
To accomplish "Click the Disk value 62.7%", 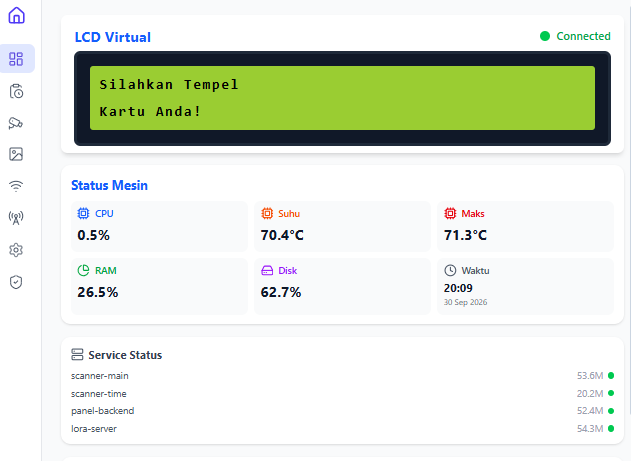I will point(281,292).
